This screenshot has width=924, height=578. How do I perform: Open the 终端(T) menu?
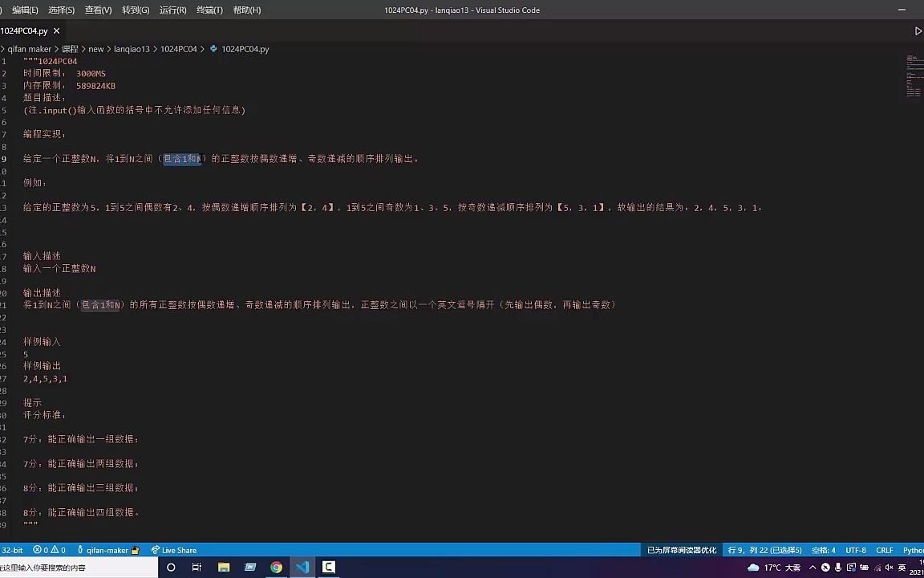(x=209, y=10)
